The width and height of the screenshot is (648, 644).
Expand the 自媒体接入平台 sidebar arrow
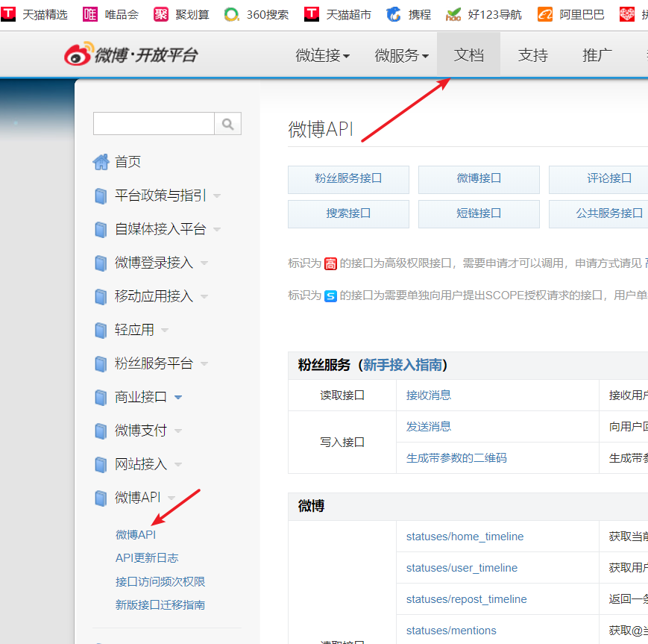[x=217, y=229]
